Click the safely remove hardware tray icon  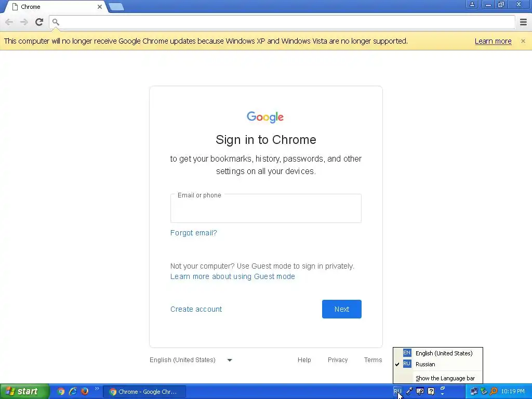coord(484,392)
